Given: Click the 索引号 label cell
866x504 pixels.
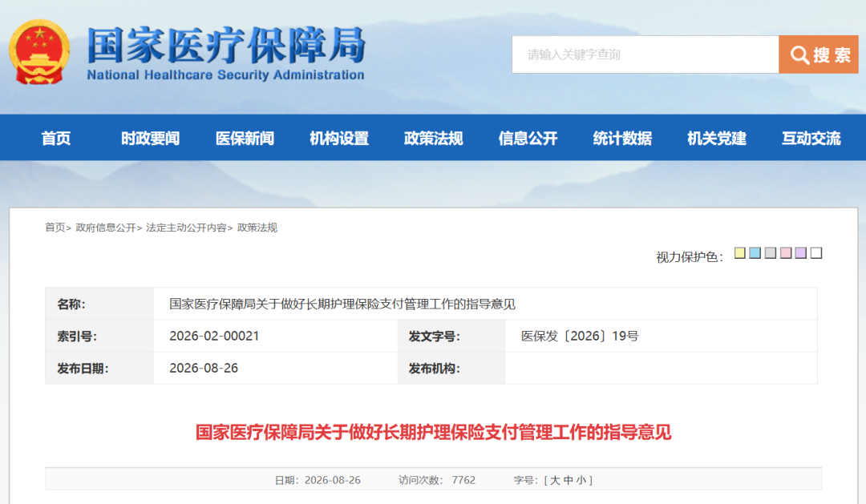Looking at the screenshot, I should [x=99, y=337].
